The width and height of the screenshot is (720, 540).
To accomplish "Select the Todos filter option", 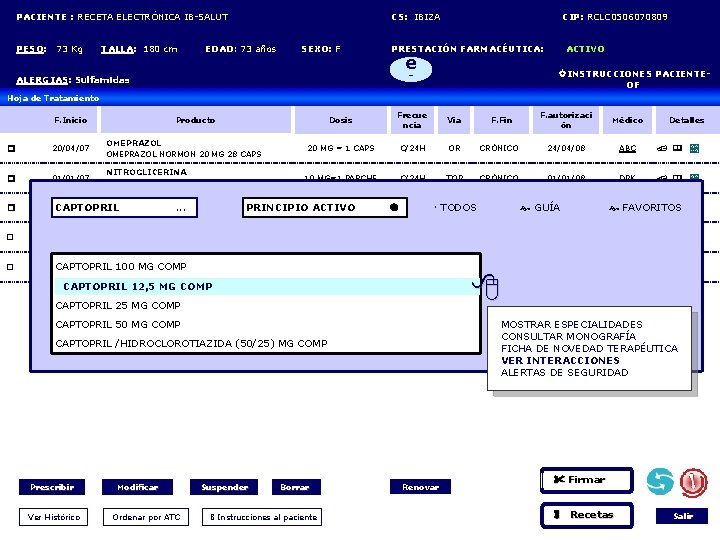I will 456,208.
